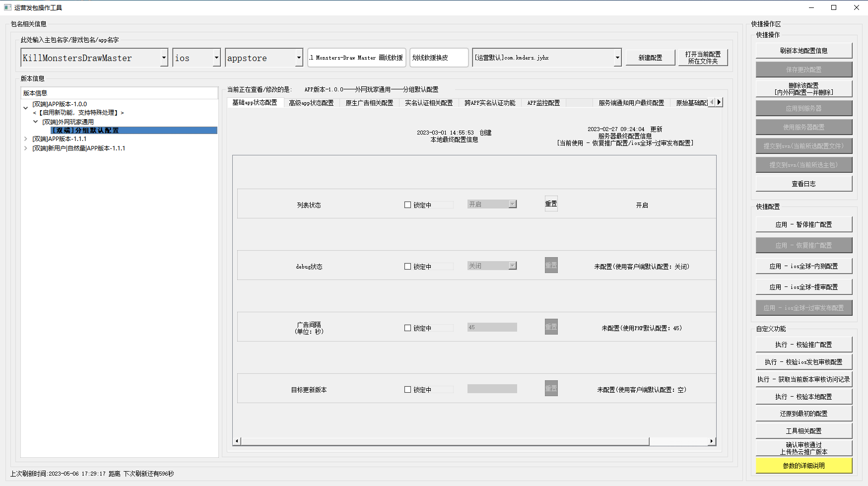Image resolution: width=868 pixels, height=486 pixels.
Task: Select [双端]APP版本-1.1.1 tree item
Action: (x=60, y=139)
